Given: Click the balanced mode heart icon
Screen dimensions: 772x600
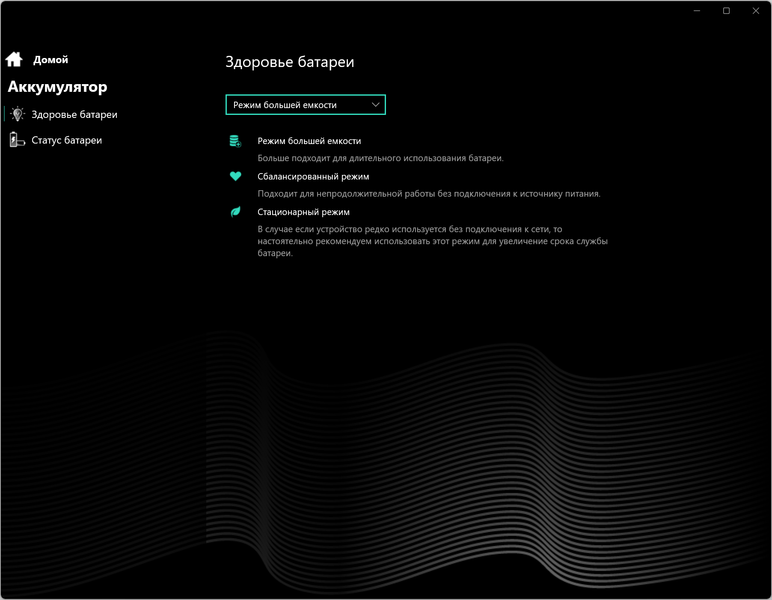Looking at the screenshot, I should tap(235, 176).
